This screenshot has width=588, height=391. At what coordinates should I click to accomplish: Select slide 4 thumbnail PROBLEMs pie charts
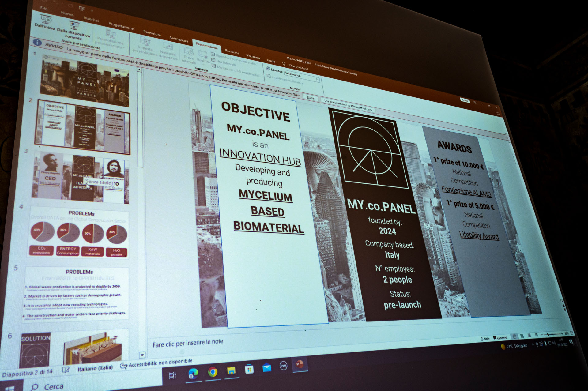[79, 233]
